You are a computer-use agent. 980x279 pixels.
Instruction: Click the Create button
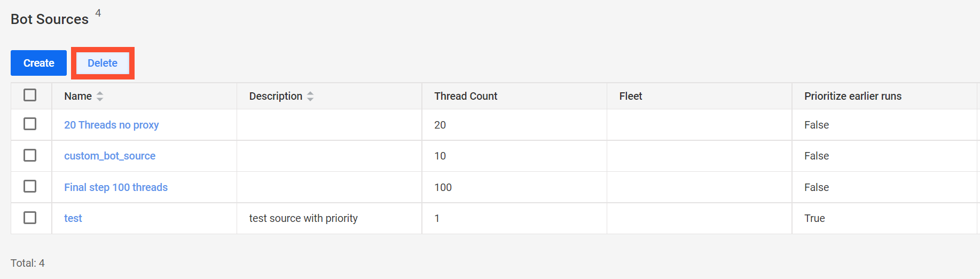38,63
